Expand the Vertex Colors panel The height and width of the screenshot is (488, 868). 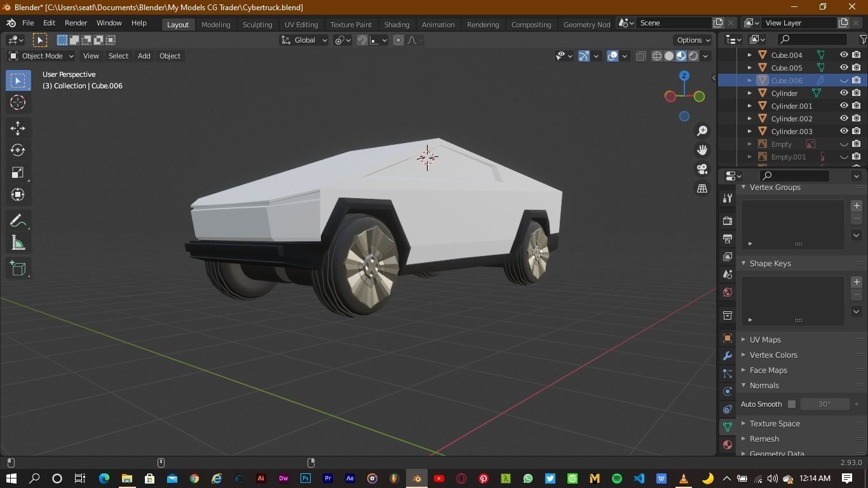773,355
